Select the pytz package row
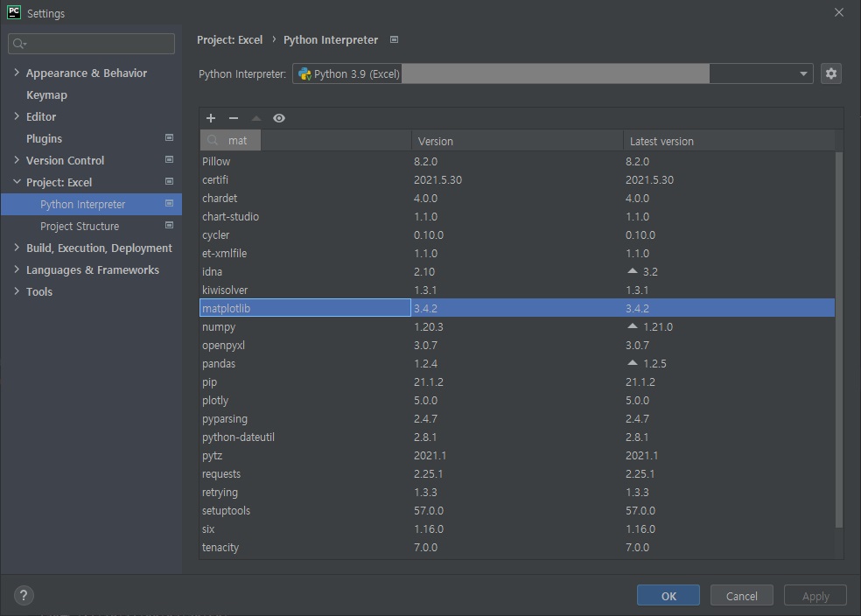 click(x=517, y=455)
